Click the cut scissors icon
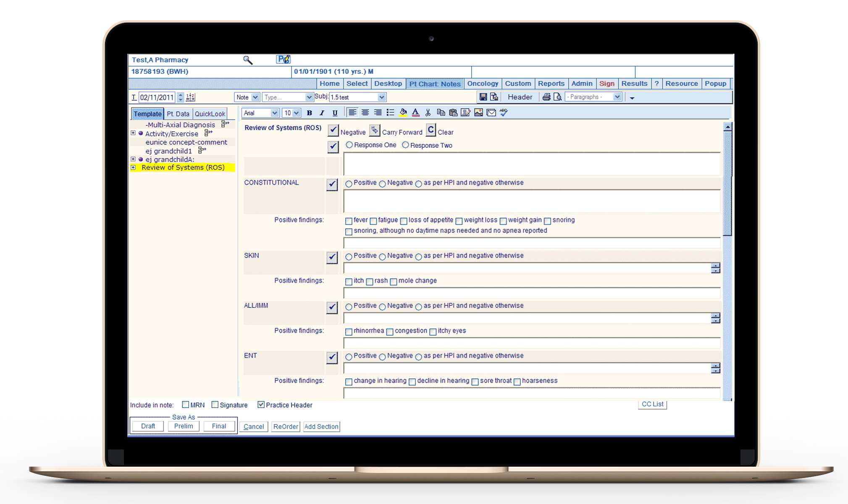The width and height of the screenshot is (848, 504). [428, 112]
